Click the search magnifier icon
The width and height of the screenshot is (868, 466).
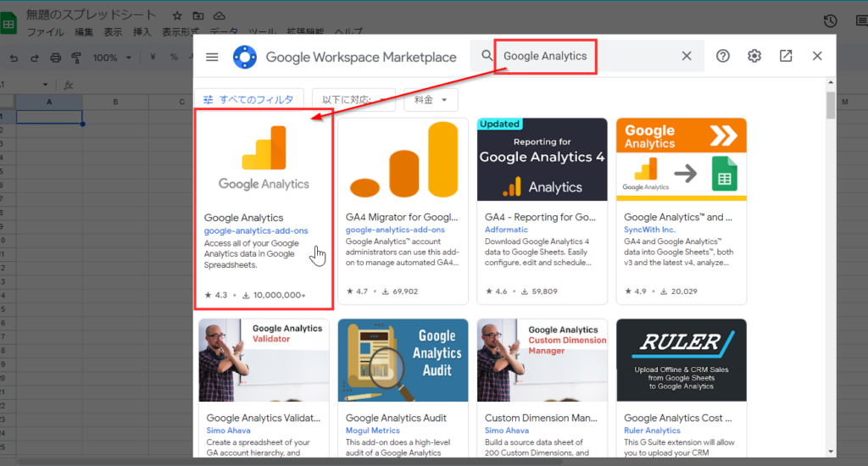click(487, 55)
